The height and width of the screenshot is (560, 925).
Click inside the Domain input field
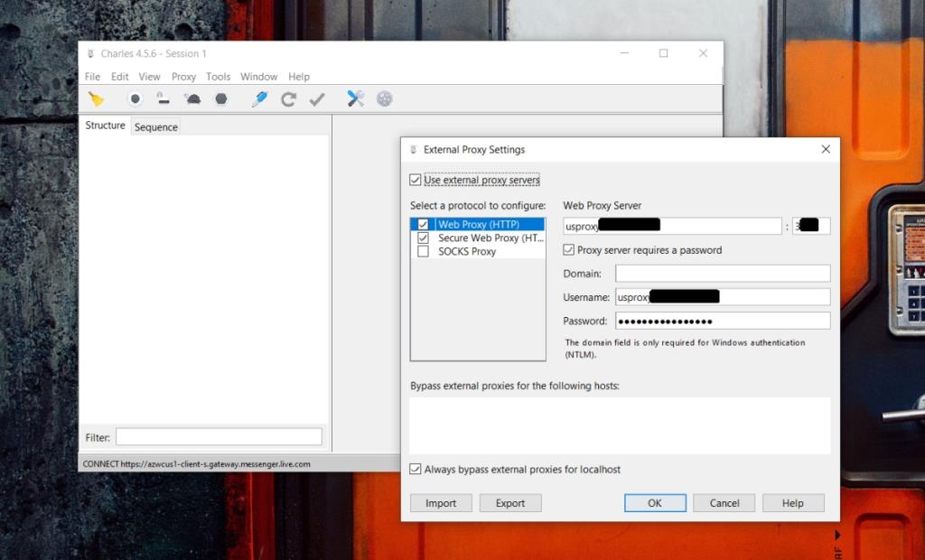723,273
